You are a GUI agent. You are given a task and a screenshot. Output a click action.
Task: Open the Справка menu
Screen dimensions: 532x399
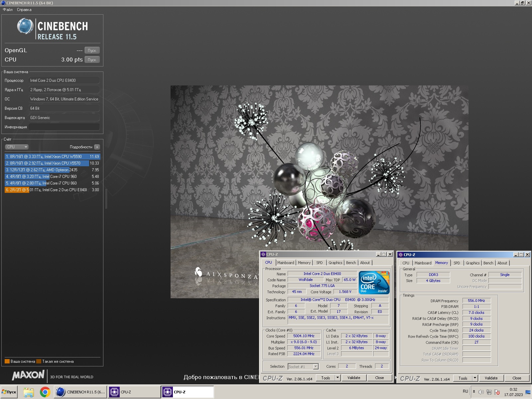pos(24,10)
